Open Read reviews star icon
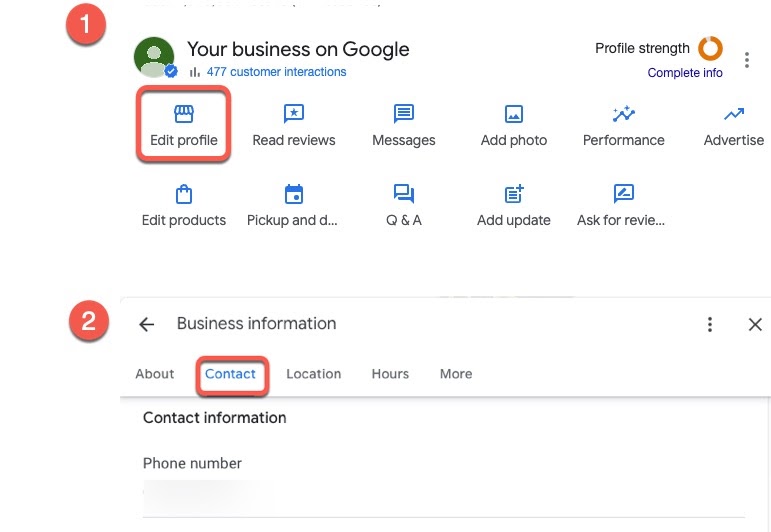 click(x=293, y=114)
